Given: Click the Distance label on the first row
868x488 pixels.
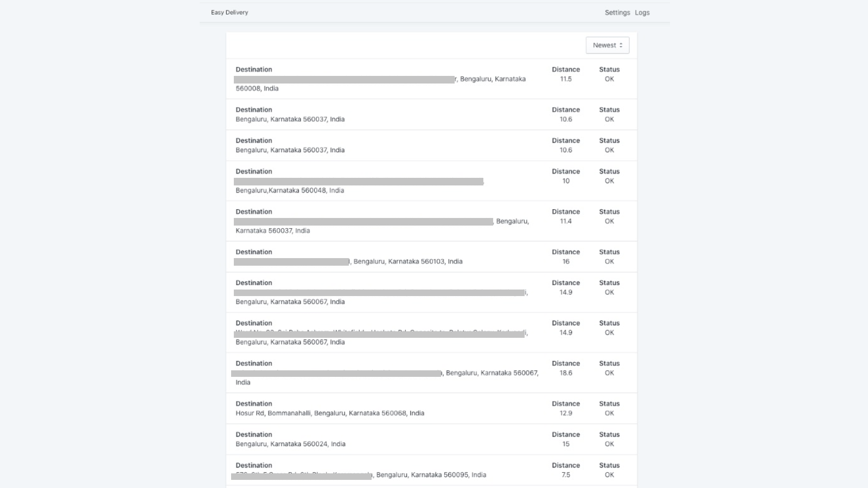Looking at the screenshot, I should (x=566, y=69).
